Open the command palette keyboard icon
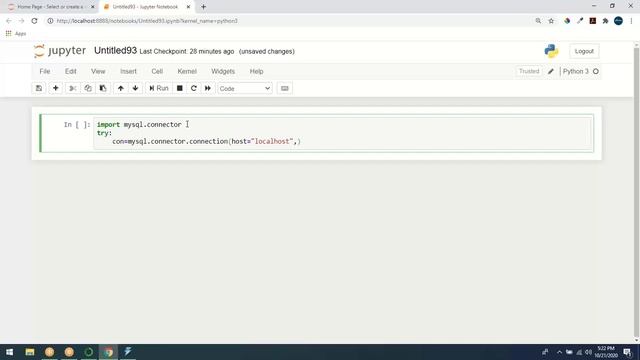This screenshot has height=360, width=640. (x=284, y=88)
